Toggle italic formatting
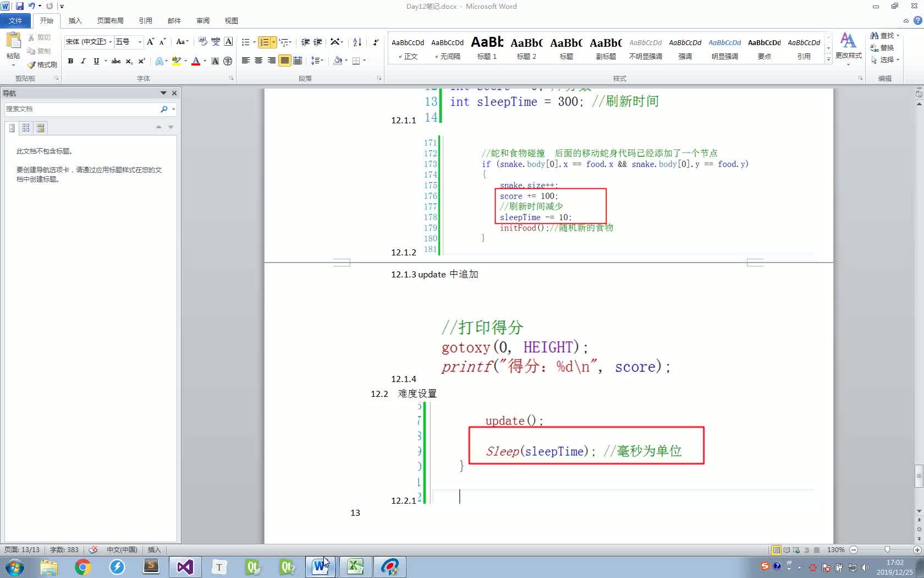 (83, 61)
